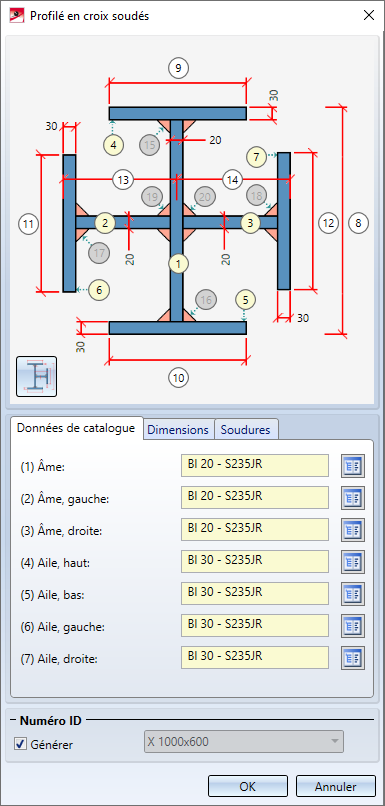Open catalogue browser for (7) Aile, droite
This screenshot has width=385, height=806.
(353, 657)
